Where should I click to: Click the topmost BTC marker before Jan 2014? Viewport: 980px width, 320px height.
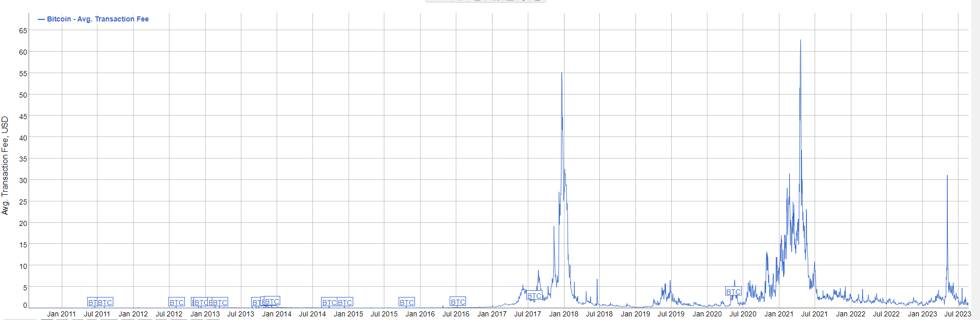(x=272, y=301)
